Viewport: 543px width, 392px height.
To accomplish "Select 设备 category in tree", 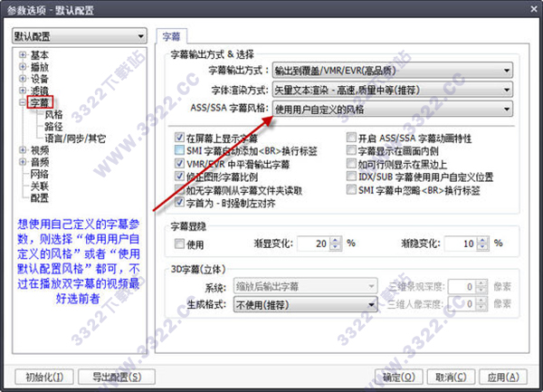I will (40, 79).
